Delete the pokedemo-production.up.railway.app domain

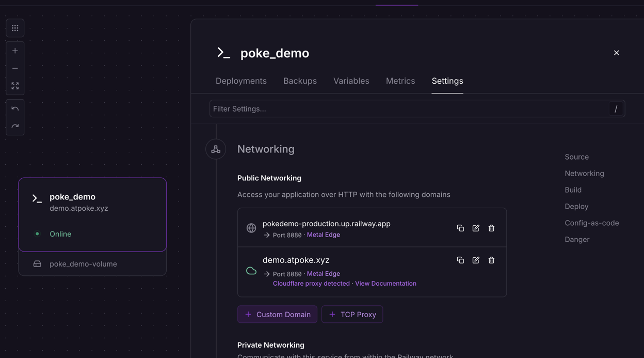point(491,228)
